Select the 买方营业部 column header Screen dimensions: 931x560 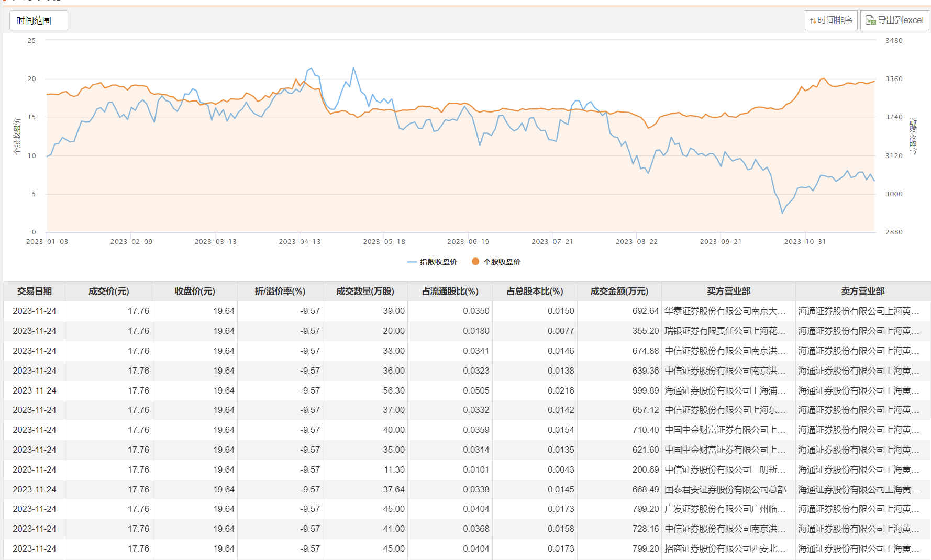[x=728, y=292]
